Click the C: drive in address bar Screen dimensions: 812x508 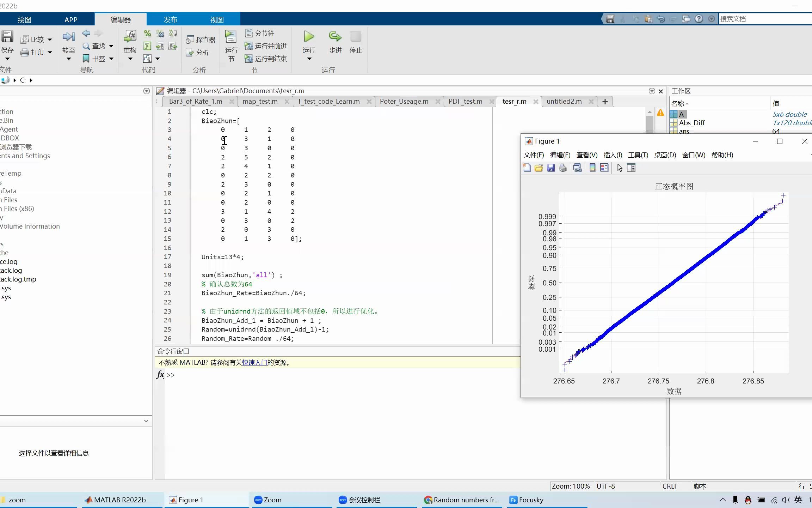[x=23, y=80]
